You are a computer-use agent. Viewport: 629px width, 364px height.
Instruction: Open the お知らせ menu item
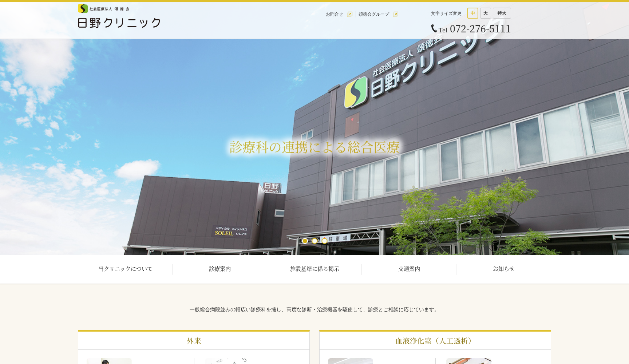tap(503, 269)
